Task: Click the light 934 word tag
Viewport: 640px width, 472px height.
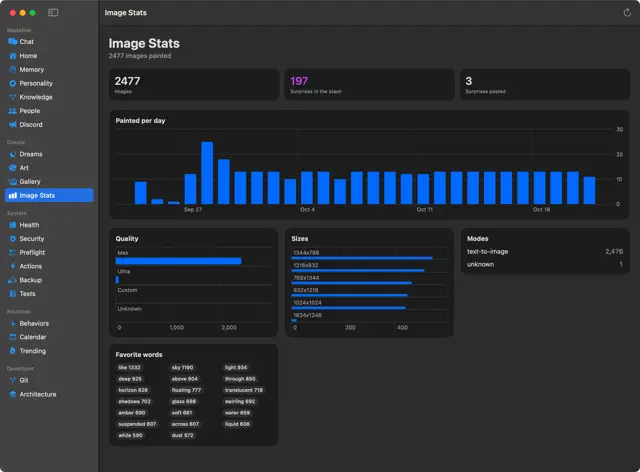Action: coord(236,367)
